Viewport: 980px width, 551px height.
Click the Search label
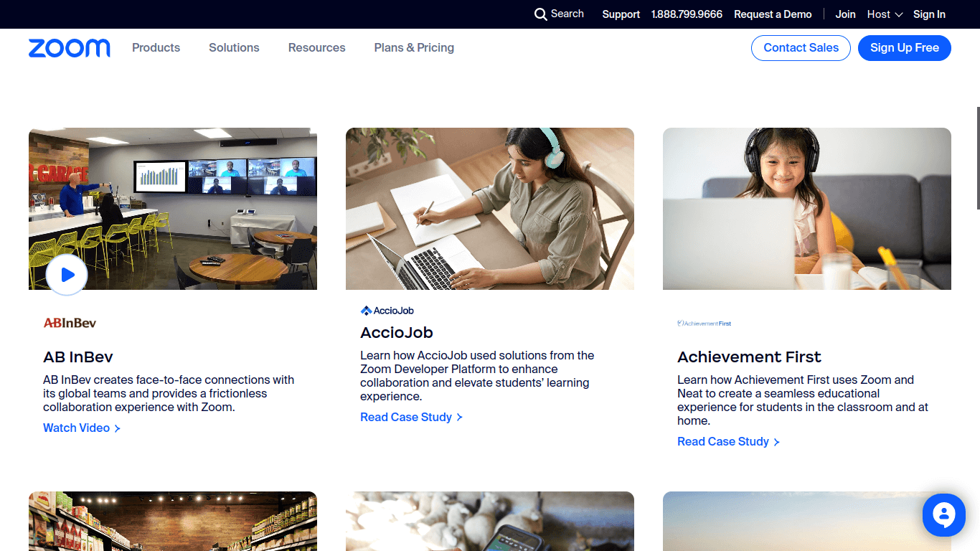[567, 14]
